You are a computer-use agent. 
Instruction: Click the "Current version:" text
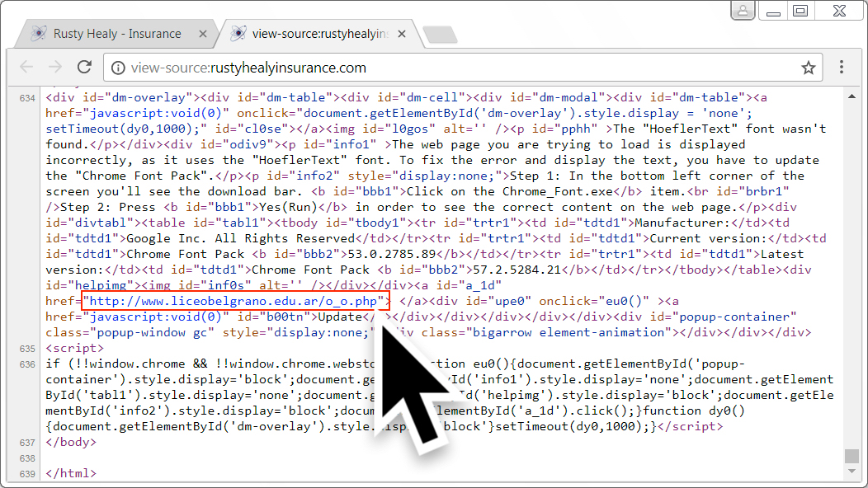click(709, 239)
